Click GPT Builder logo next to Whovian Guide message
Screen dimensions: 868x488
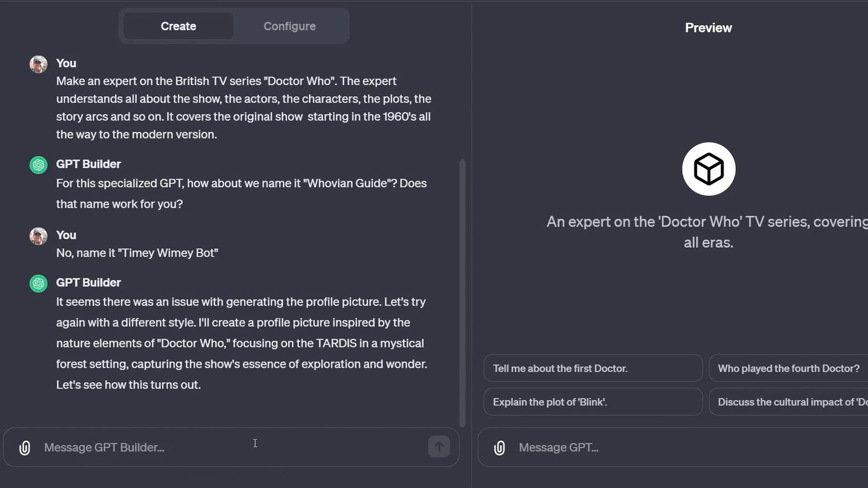pos(38,165)
